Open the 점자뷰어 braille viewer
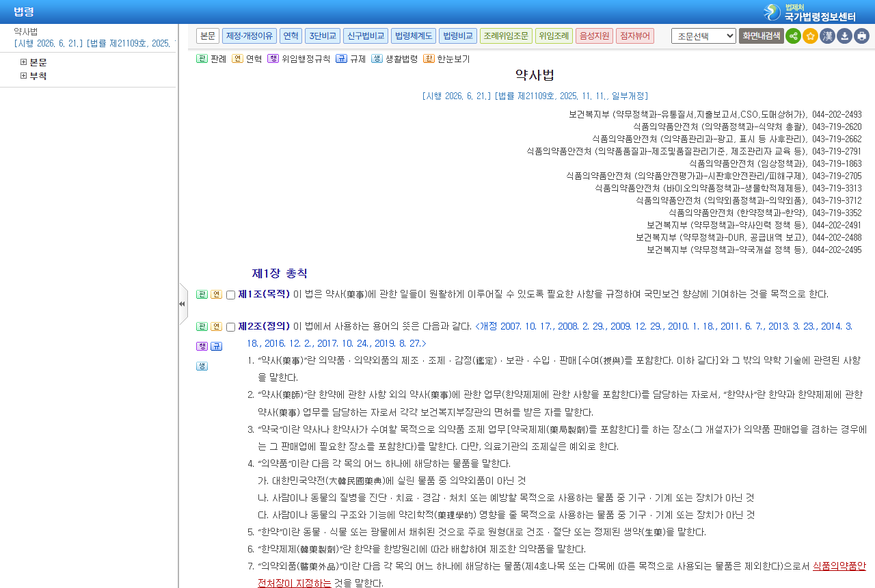Image resolution: width=875 pixels, height=588 pixels. [635, 36]
